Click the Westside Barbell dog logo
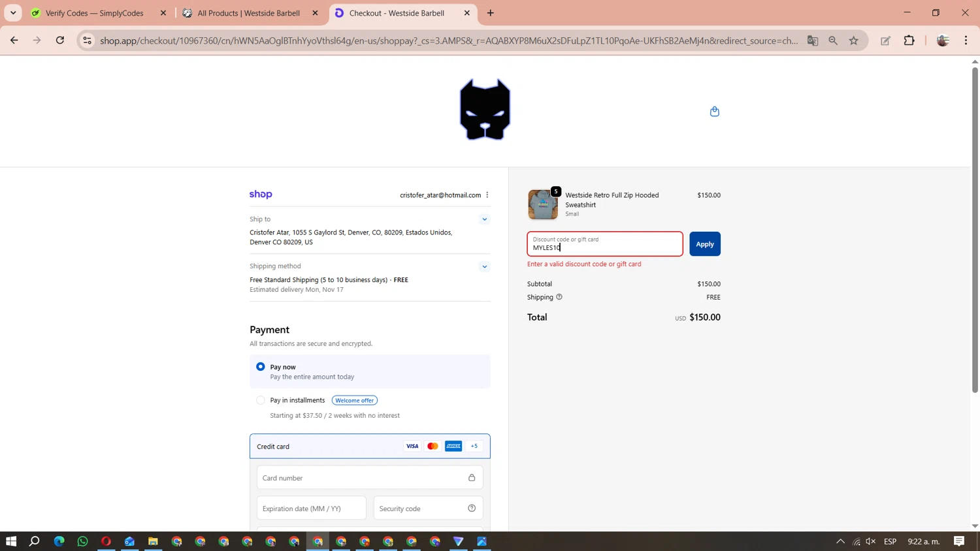This screenshot has width=980, height=551. (x=485, y=110)
